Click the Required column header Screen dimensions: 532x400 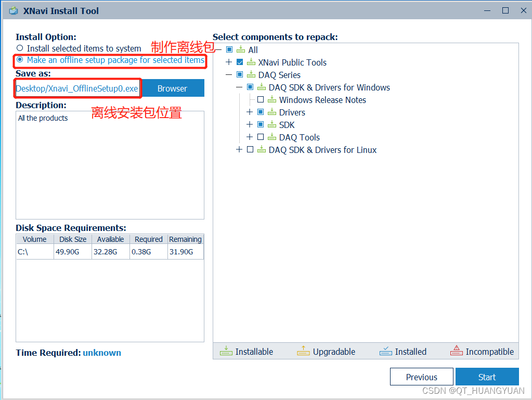pos(149,239)
